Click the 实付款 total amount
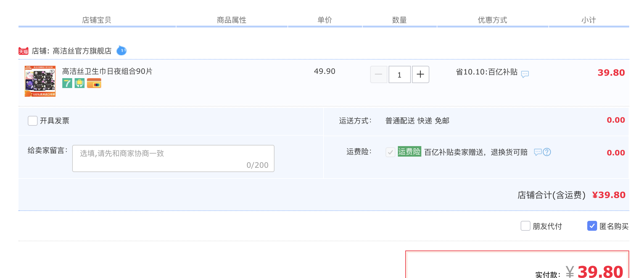This screenshot has height=278, width=644. click(600, 272)
